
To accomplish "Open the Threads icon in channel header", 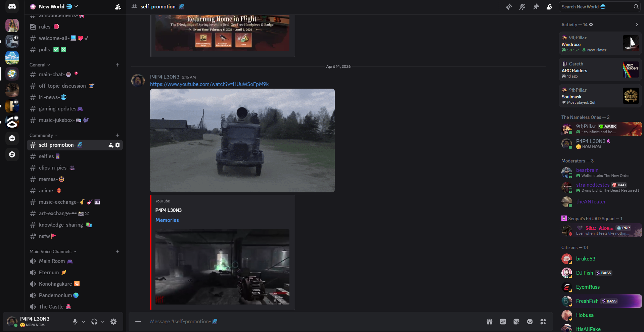I will [509, 7].
